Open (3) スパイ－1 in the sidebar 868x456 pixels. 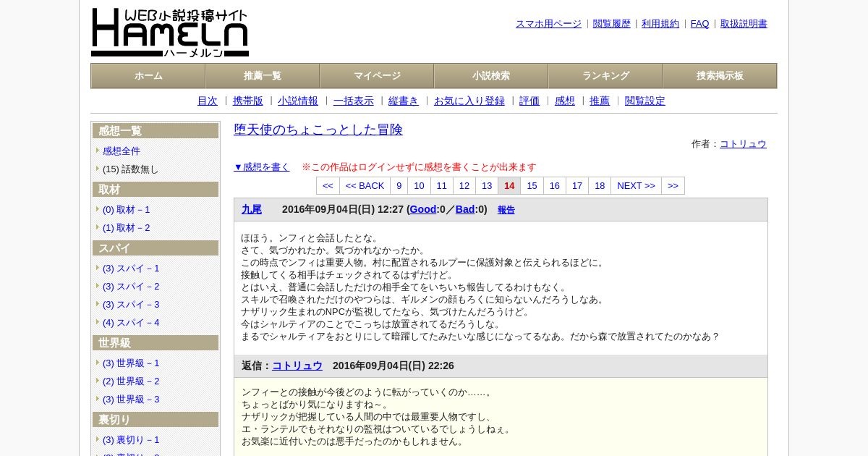point(131,269)
